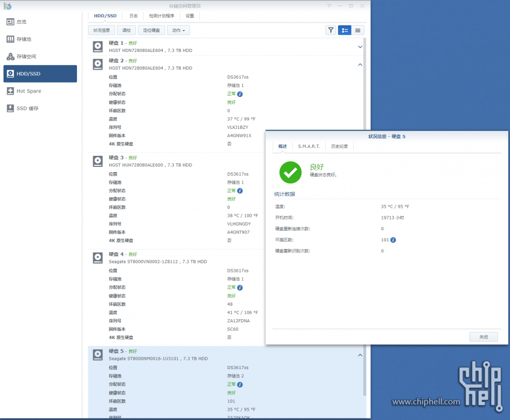Click the drive icon for 硬盘 3
The height and width of the screenshot is (420, 510).
tap(98, 161)
